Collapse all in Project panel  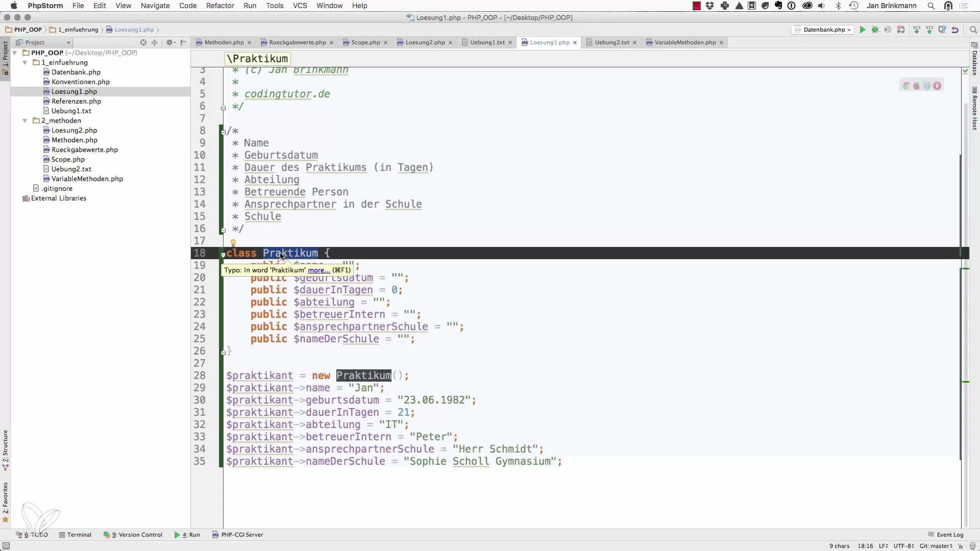(x=155, y=42)
